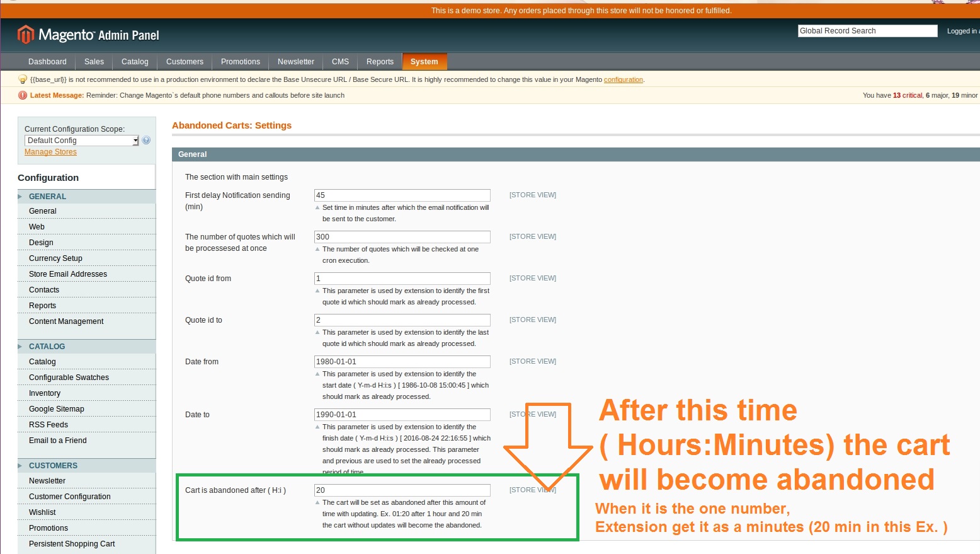Click the number of quotes field showing 300
Screen dimensions: 980x554
(x=402, y=237)
